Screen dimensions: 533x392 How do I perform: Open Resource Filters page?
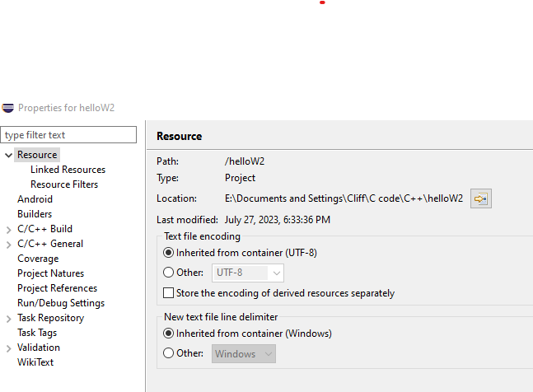[x=64, y=184]
